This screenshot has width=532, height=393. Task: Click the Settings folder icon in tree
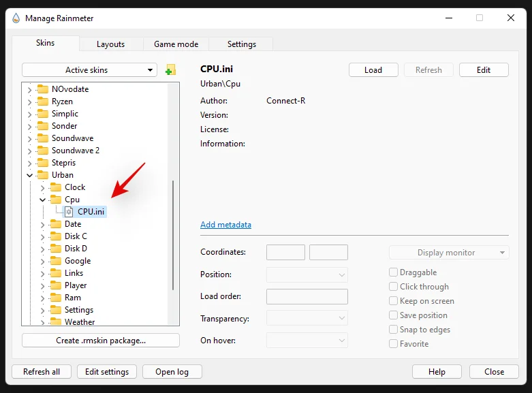click(56, 310)
